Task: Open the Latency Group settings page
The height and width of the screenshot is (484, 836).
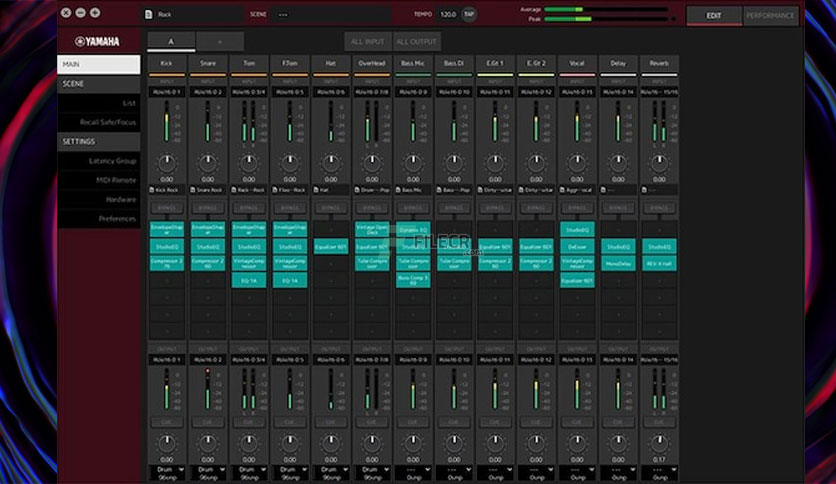Action: [99, 160]
